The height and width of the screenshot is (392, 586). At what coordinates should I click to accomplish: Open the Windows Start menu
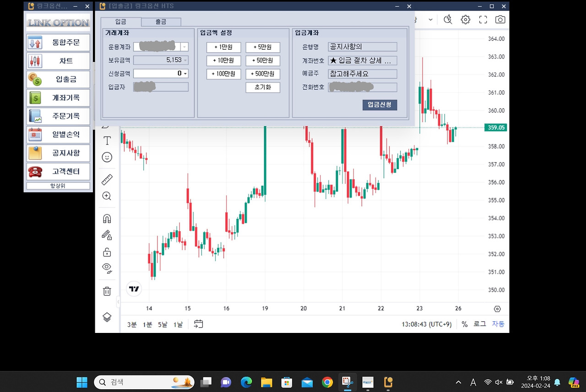pos(82,382)
